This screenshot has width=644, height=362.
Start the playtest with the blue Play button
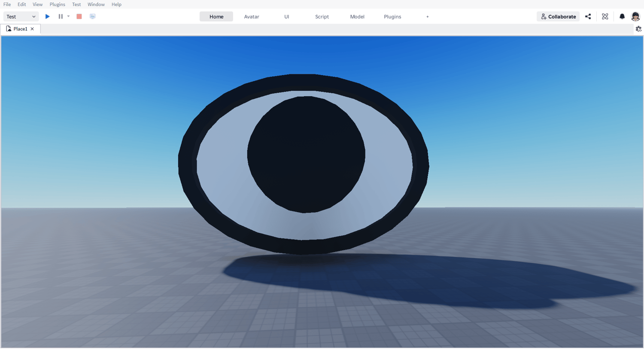tap(48, 16)
